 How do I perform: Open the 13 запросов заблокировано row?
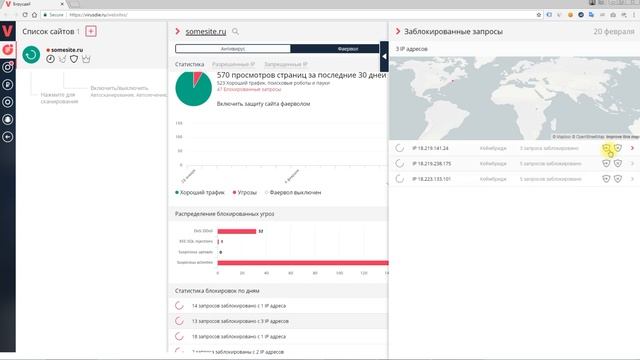pyautogui.click(x=278, y=321)
